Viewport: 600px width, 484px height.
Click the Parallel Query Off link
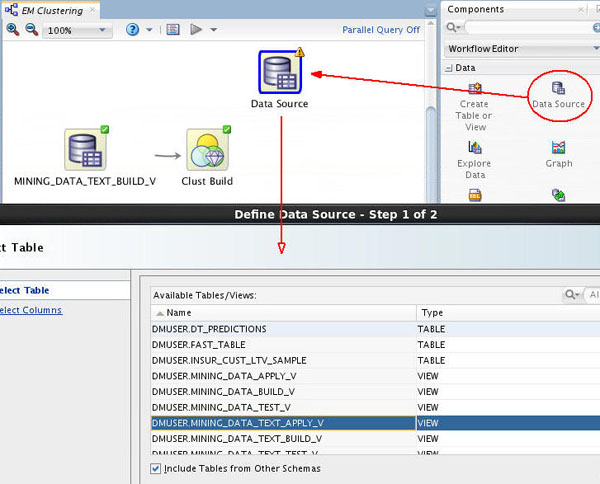381,30
